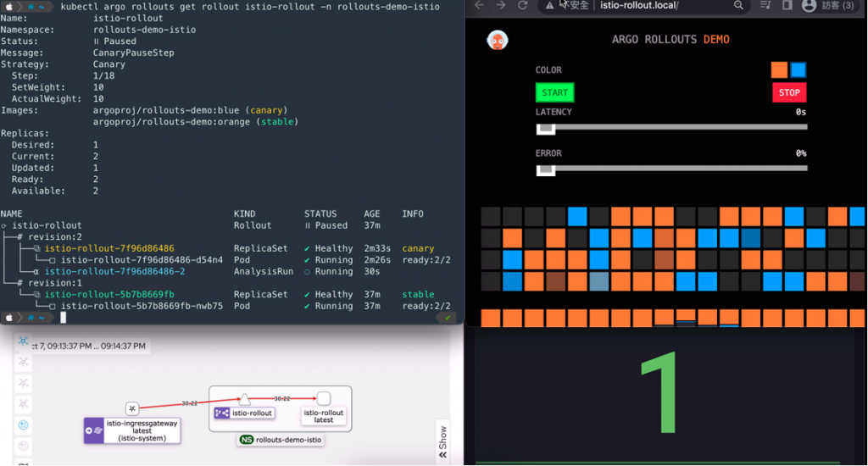Click the purple gateway badge icon
Screen dimensions: 868x466
(x=93, y=430)
